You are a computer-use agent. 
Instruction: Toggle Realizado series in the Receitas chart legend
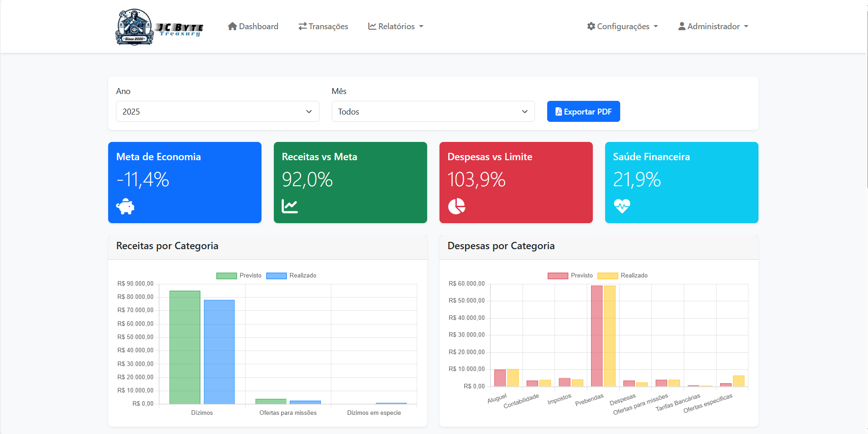[291, 276]
